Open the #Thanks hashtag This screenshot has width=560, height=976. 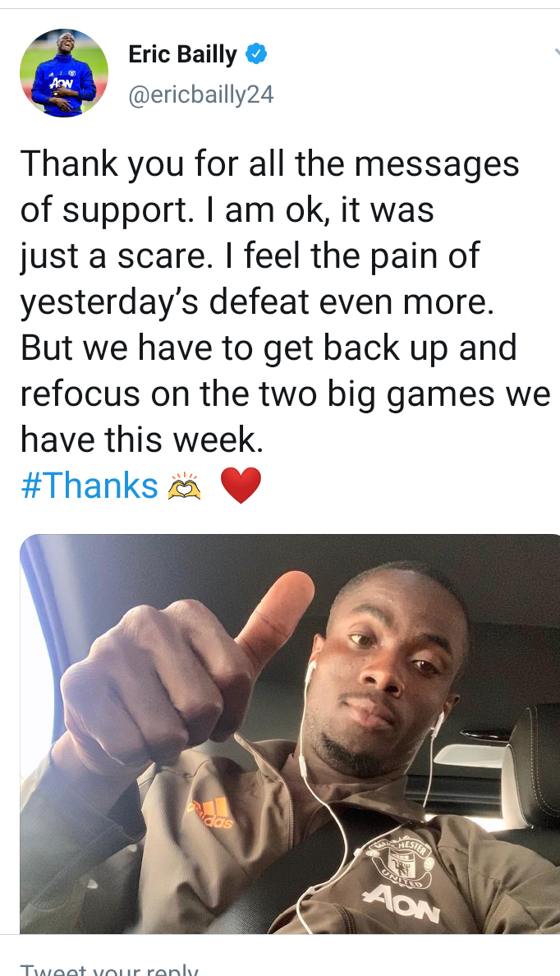click(90, 485)
